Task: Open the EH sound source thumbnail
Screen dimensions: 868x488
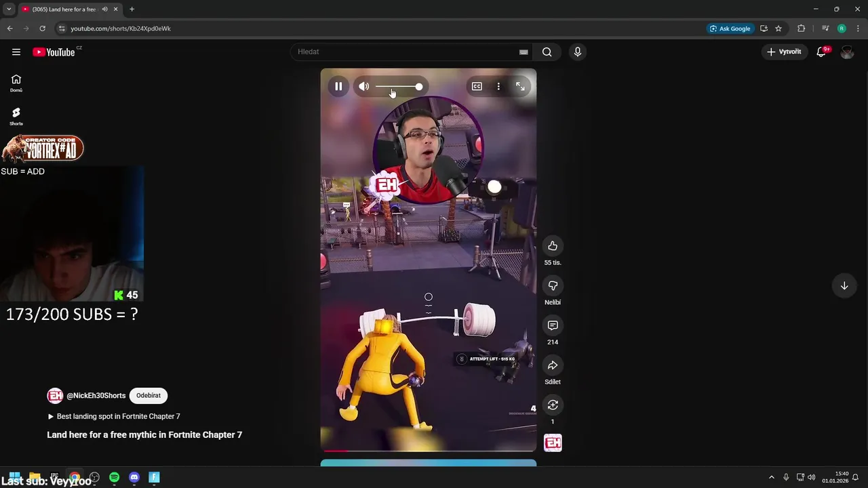Action: (553, 443)
